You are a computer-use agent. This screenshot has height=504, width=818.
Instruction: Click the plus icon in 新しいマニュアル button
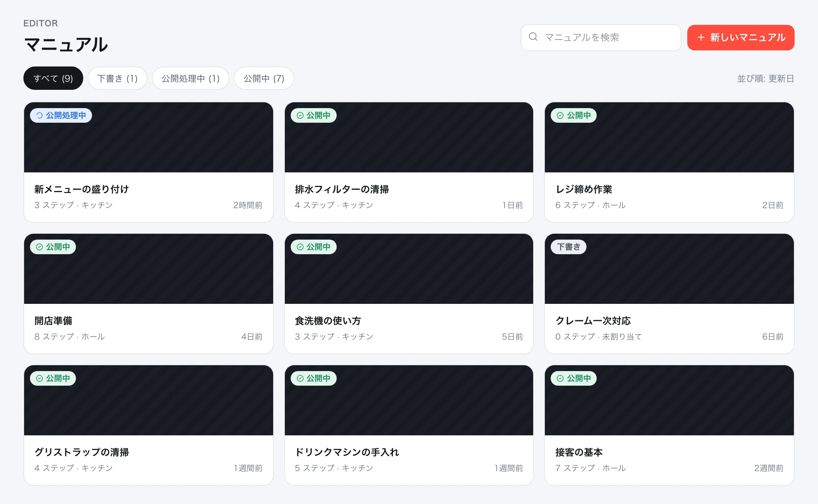pos(701,37)
